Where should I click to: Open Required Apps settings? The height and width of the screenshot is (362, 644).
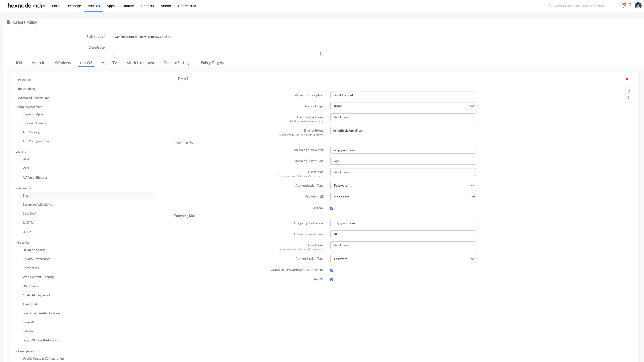click(x=33, y=114)
